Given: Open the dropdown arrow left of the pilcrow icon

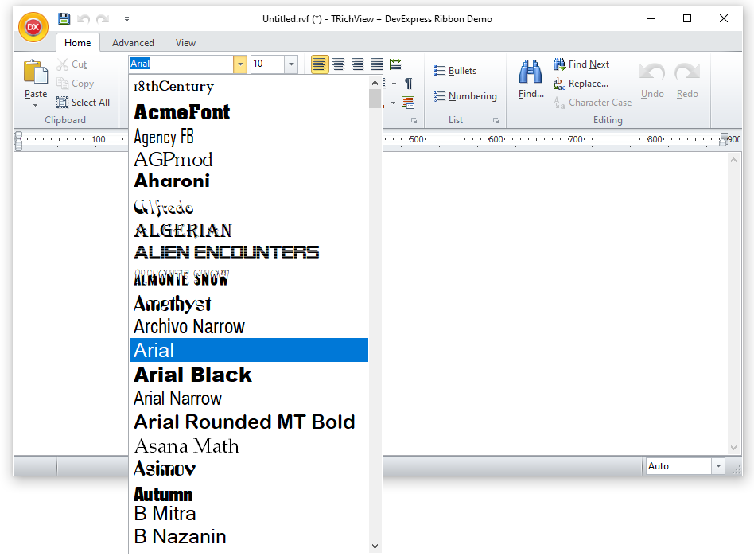Looking at the screenshot, I should (x=394, y=84).
